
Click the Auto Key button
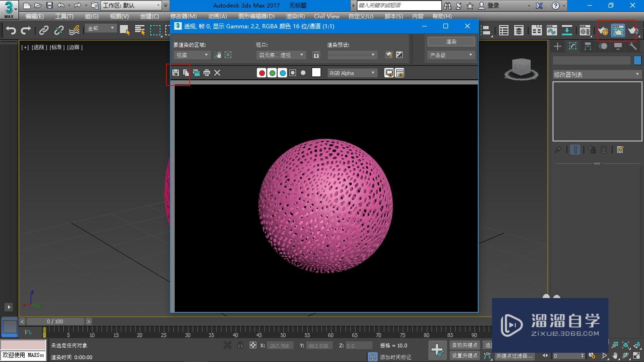click(465, 345)
